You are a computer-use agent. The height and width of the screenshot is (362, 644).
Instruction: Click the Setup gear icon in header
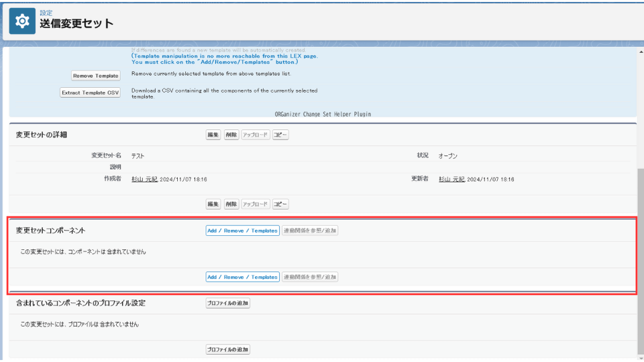[22, 22]
